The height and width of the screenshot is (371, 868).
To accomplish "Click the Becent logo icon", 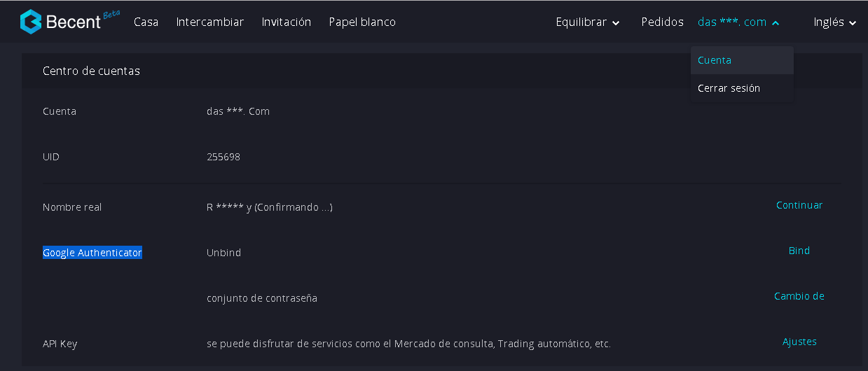I will [x=31, y=22].
